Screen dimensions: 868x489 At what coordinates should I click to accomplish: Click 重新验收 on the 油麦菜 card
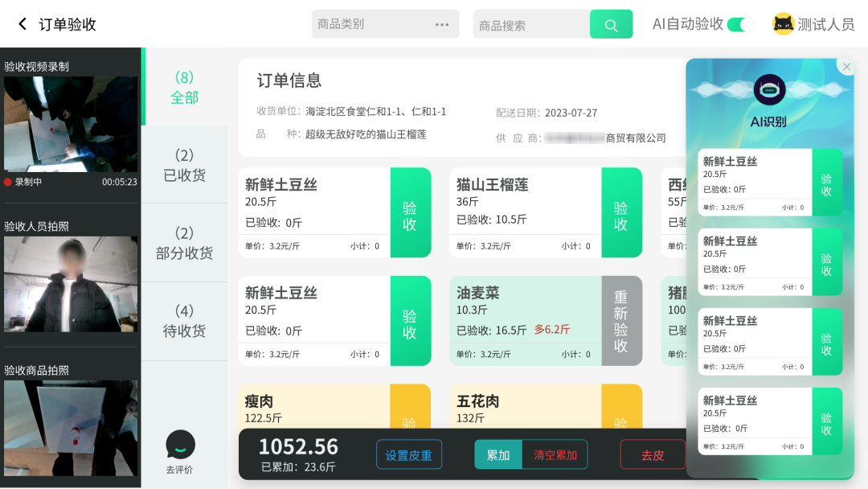pos(621,321)
